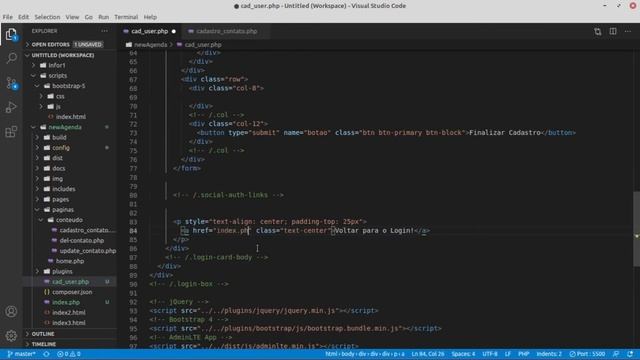Screen dimensions: 640x360
Task: Open the Go menu
Action: click(x=89, y=17)
